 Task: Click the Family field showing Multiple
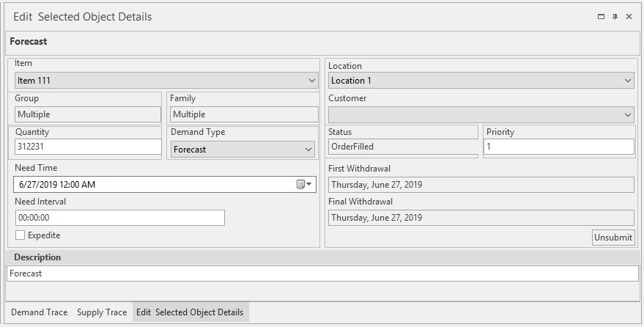[x=245, y=114]
